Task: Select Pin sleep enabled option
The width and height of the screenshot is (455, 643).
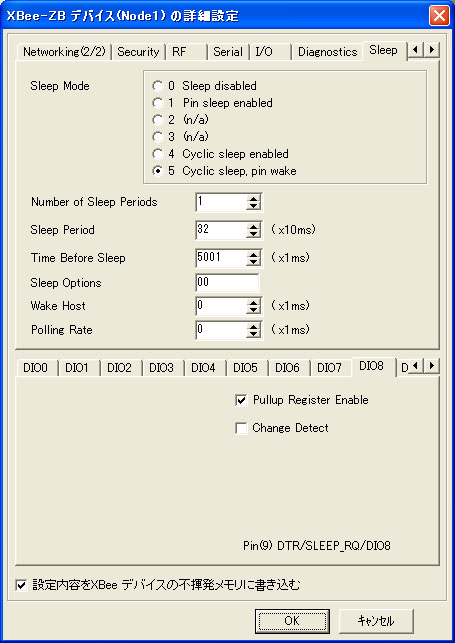Action: [157, 103]
